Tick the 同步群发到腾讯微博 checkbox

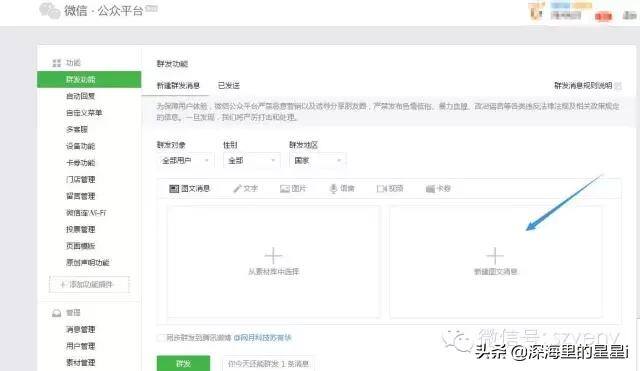[161, 338]
